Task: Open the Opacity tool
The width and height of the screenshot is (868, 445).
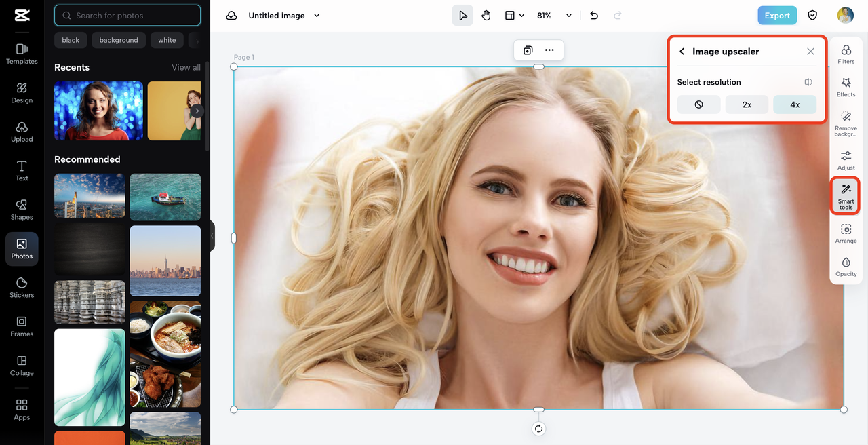Action: [x=846, y=267]
